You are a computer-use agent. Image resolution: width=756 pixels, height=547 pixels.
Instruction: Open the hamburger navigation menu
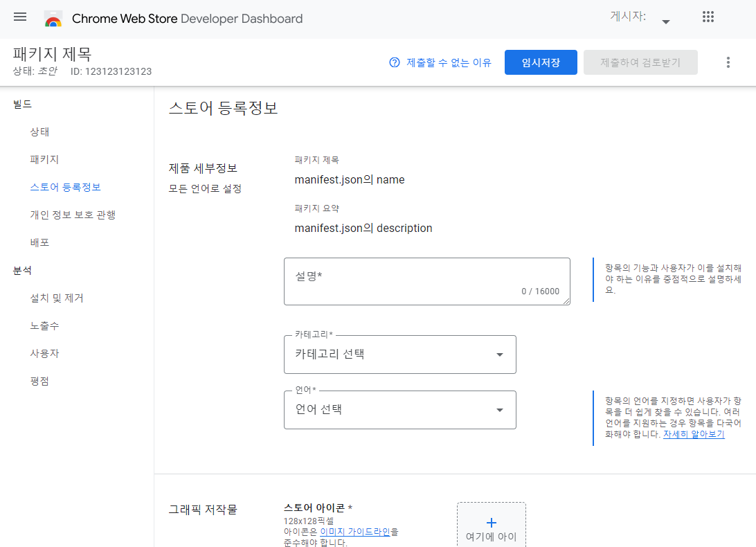(20, 17)
